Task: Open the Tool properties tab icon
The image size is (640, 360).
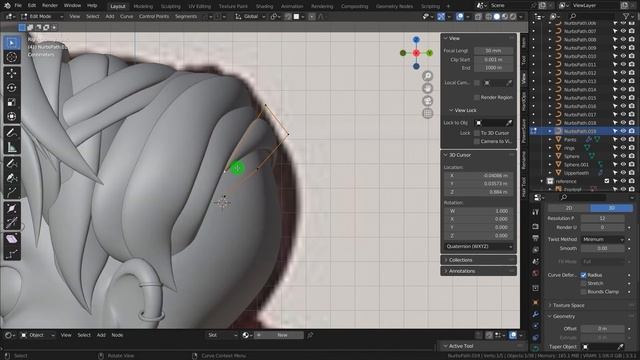Action: [x=536, y=212]
